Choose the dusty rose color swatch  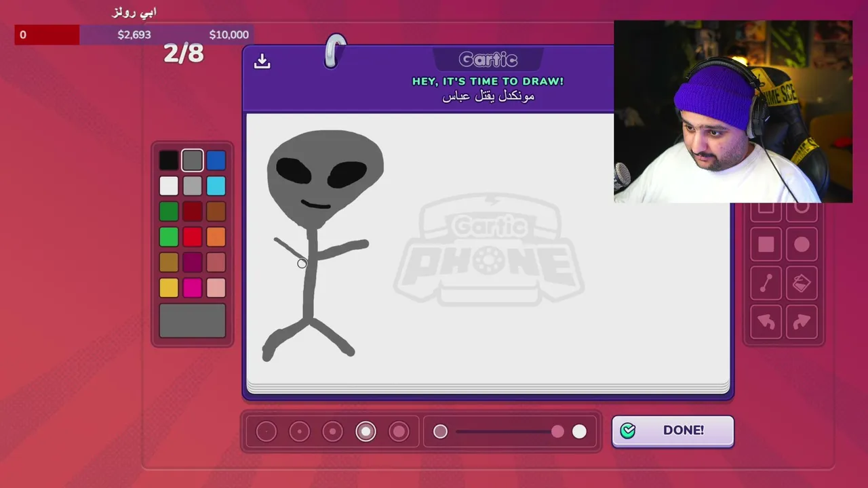coord(216,262)
